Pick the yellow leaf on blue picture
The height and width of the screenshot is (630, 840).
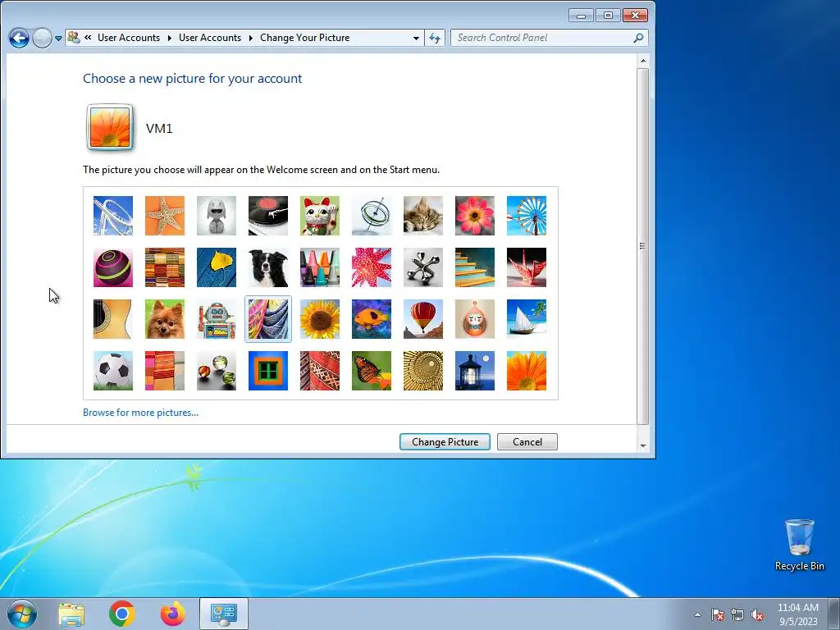217,267
